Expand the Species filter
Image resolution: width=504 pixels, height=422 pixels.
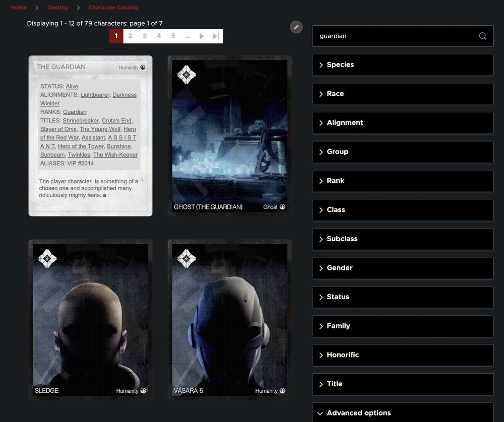tap(403, 65)
